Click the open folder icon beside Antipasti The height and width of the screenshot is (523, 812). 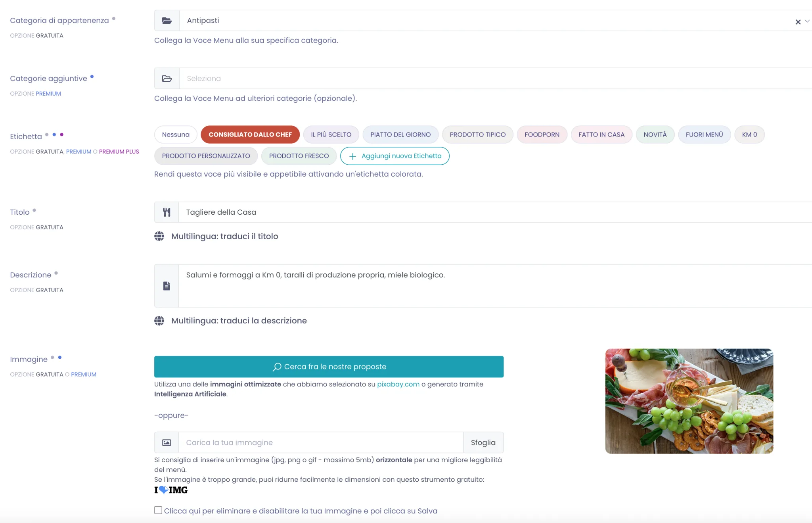[167, 21]
